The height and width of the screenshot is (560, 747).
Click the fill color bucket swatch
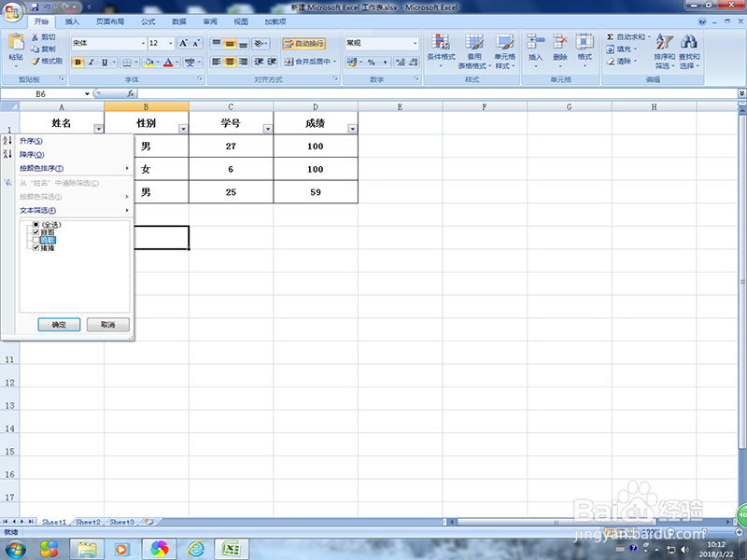(x=148, y=62)
